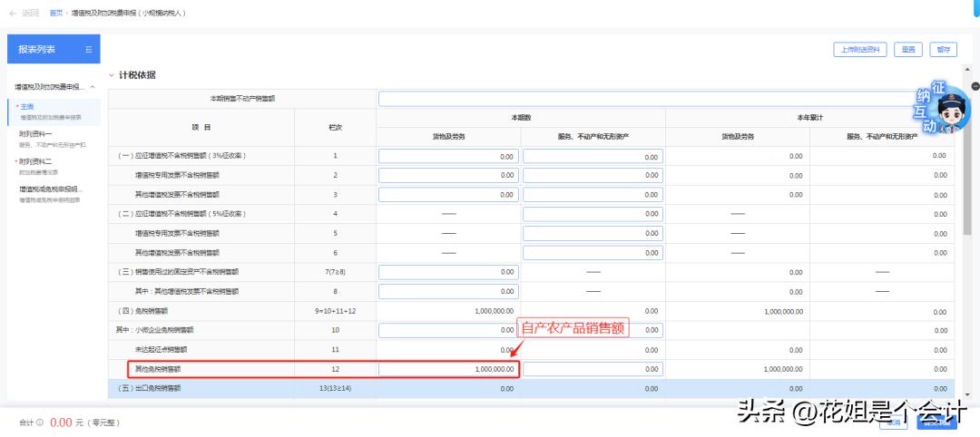Click row 9 本期数 货物及劳务 value 1,000,000.00
Screen dimensions: 980x437
(x=495, y=311)
